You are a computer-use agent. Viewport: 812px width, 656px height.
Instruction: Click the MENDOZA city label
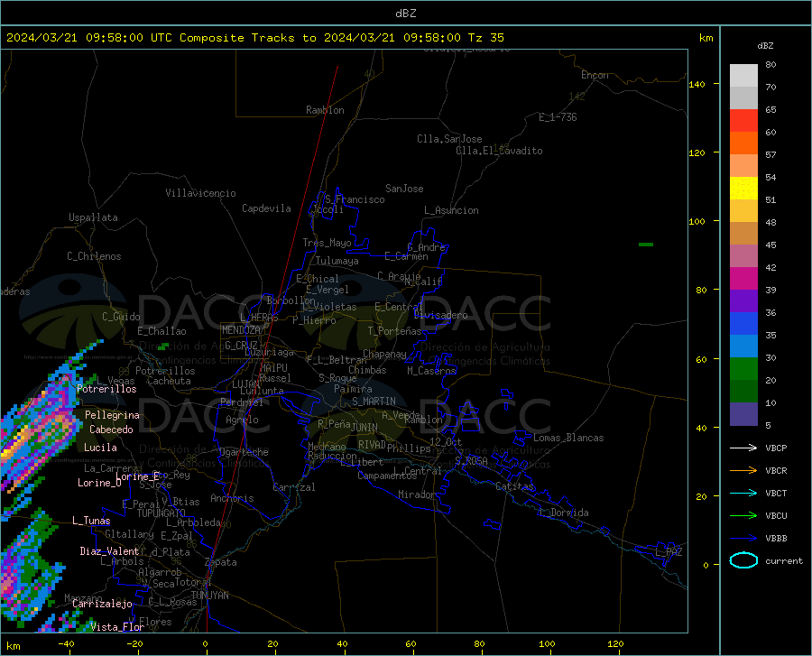[241, 330]
